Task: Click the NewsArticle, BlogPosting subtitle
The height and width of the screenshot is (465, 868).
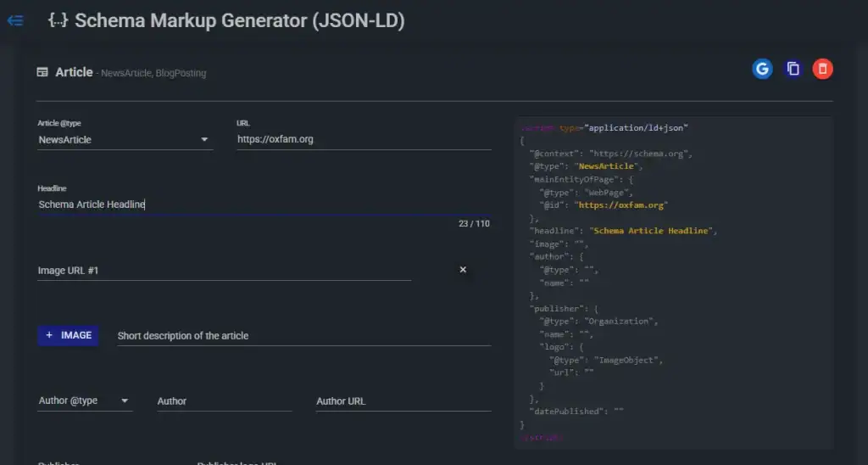Action: (x=153, y=73)
